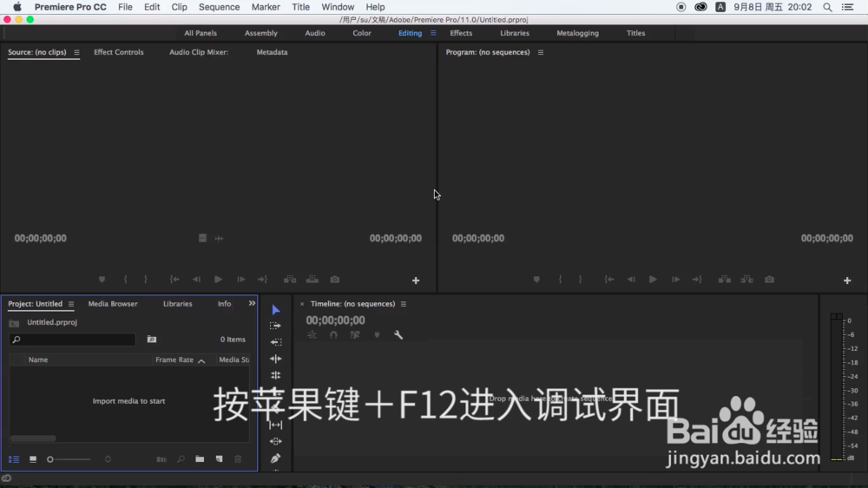Switch to Metalogging workspace

coord(577,33)
